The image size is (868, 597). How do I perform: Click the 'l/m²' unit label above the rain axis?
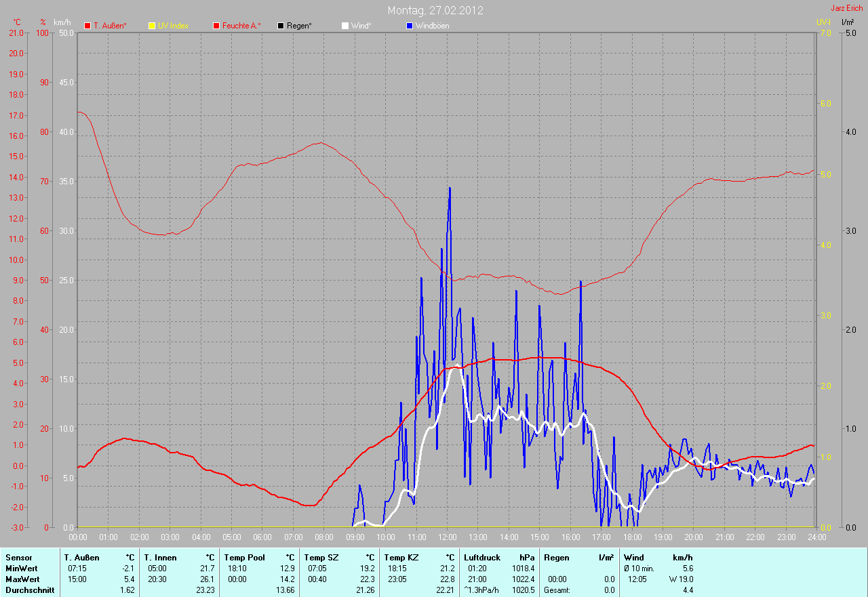tap(848, 22)
